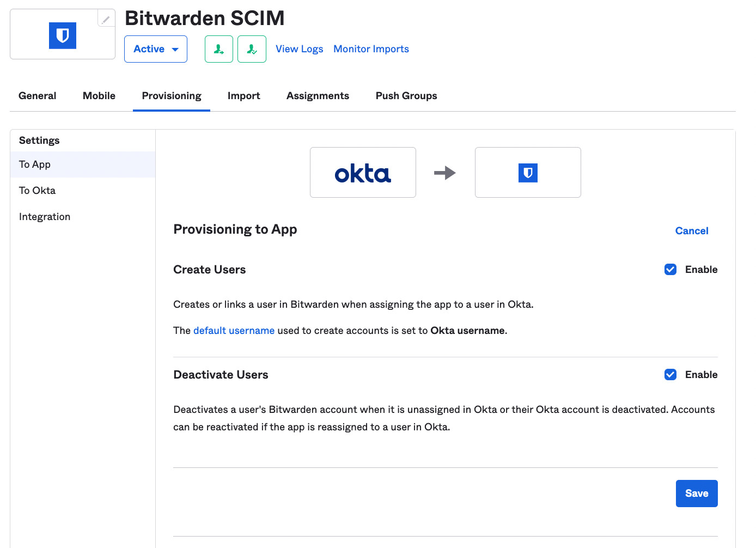Click the Bitwarden shield app logo

tap(63, 36)
